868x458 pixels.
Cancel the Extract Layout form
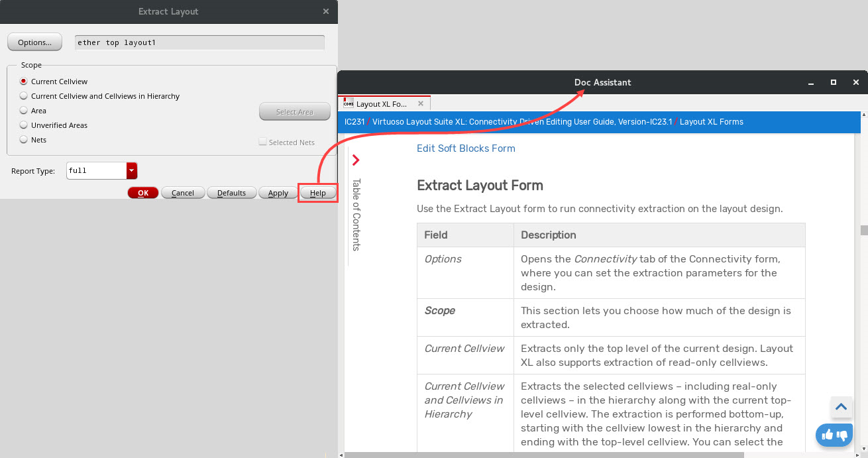tap(183, 193)
